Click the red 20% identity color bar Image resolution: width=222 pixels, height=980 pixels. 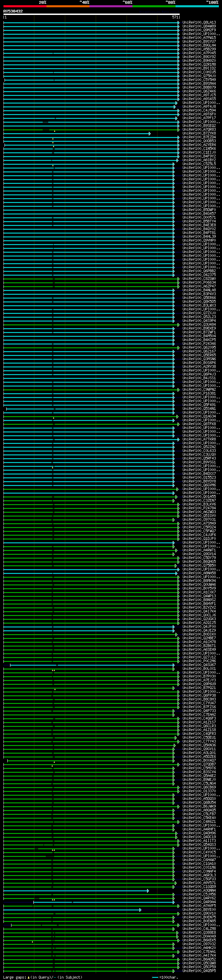(25, 6)
